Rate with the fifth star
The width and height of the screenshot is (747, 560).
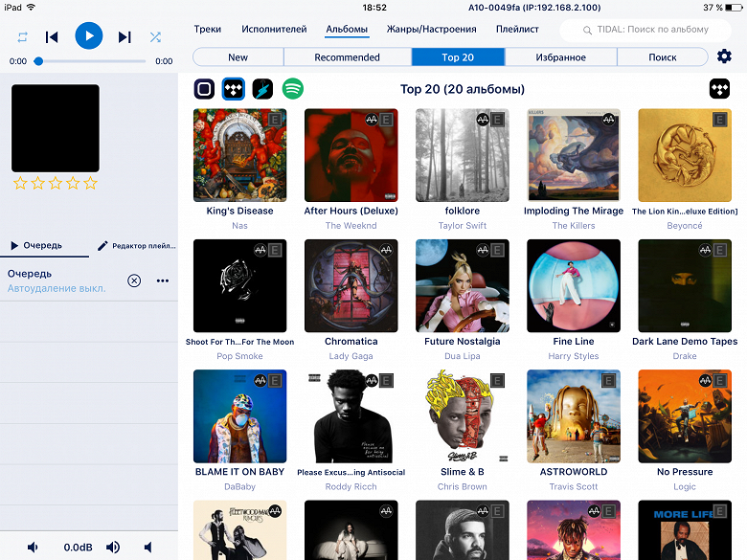click(x=91, y=184)
